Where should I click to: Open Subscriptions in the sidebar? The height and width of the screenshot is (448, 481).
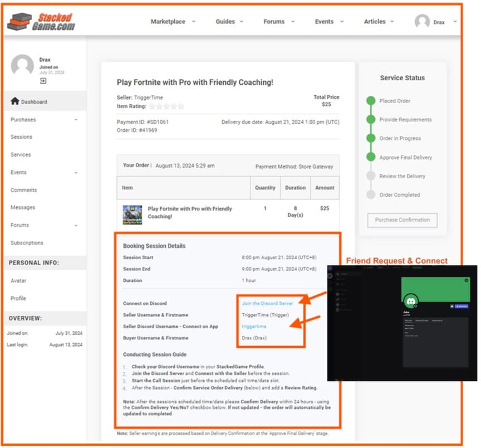[x=27, y=243]
